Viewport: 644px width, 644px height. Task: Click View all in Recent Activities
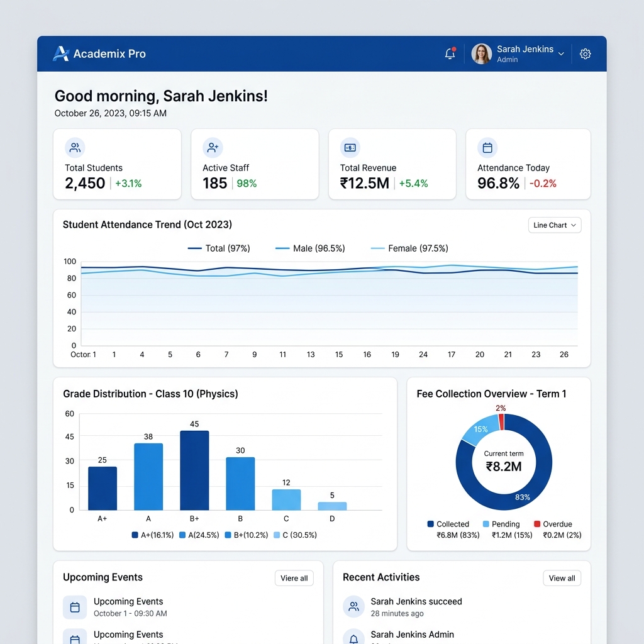(562, 578)
